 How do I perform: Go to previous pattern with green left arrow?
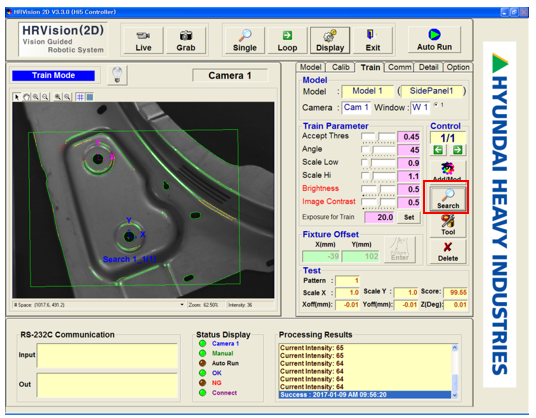[438, 150]
